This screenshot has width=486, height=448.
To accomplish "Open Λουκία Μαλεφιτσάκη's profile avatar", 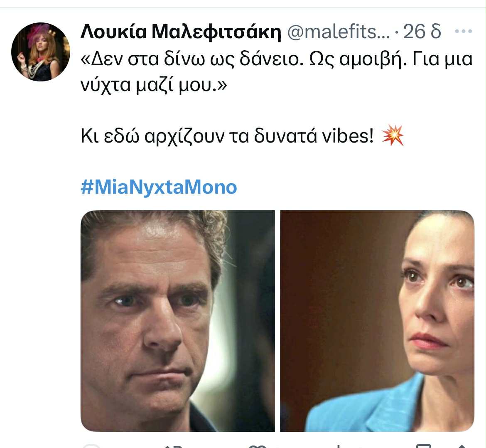I will coord(41,52).
